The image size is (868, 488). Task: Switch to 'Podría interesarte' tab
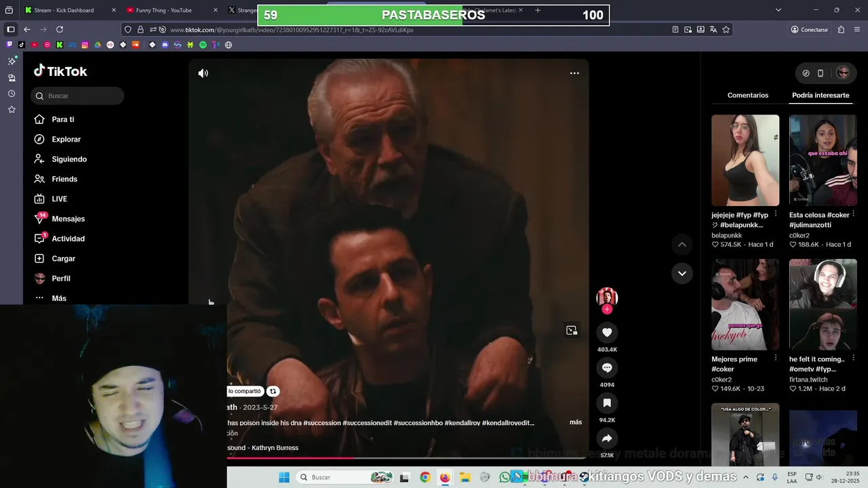(821, 95)
